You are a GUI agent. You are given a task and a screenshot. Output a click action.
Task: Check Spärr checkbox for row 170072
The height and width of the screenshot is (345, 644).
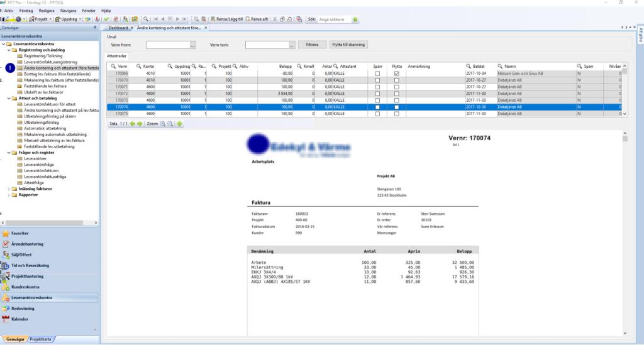pyautogui.click(x=377, y=94)
